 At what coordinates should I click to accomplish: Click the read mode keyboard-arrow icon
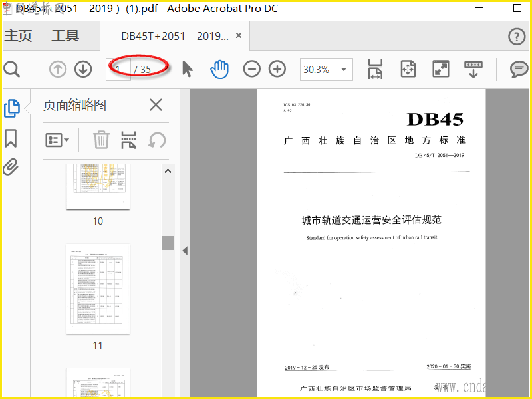point(473,69)
